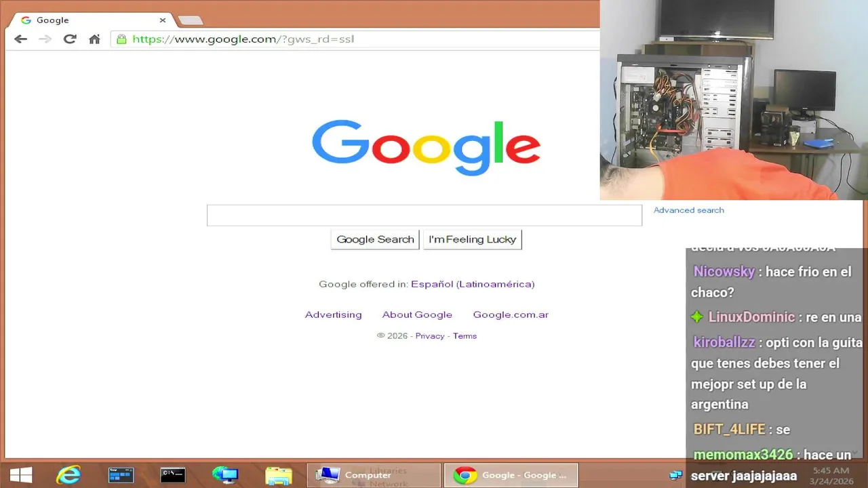
Task: Click kiroballzz username in chat
Action: (724, 343)
